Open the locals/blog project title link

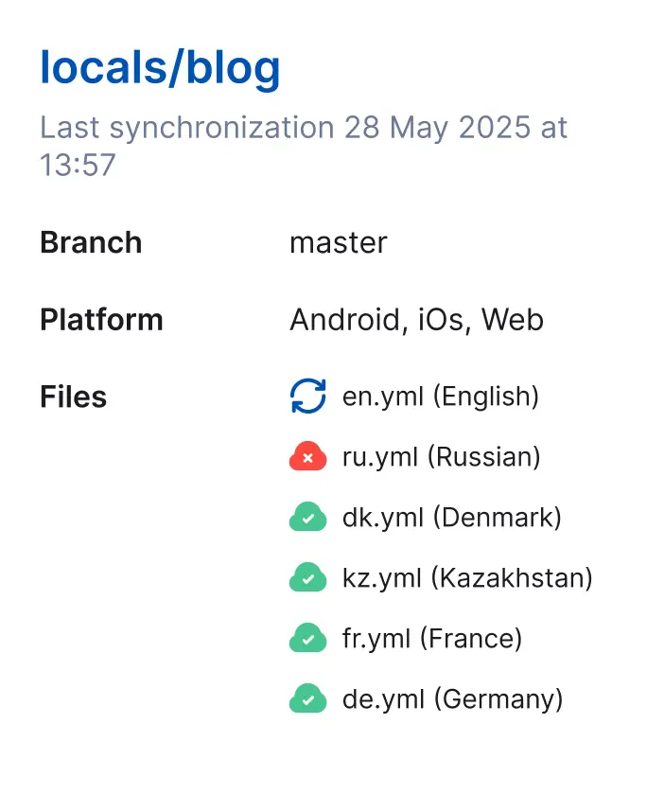coord(161,68)
